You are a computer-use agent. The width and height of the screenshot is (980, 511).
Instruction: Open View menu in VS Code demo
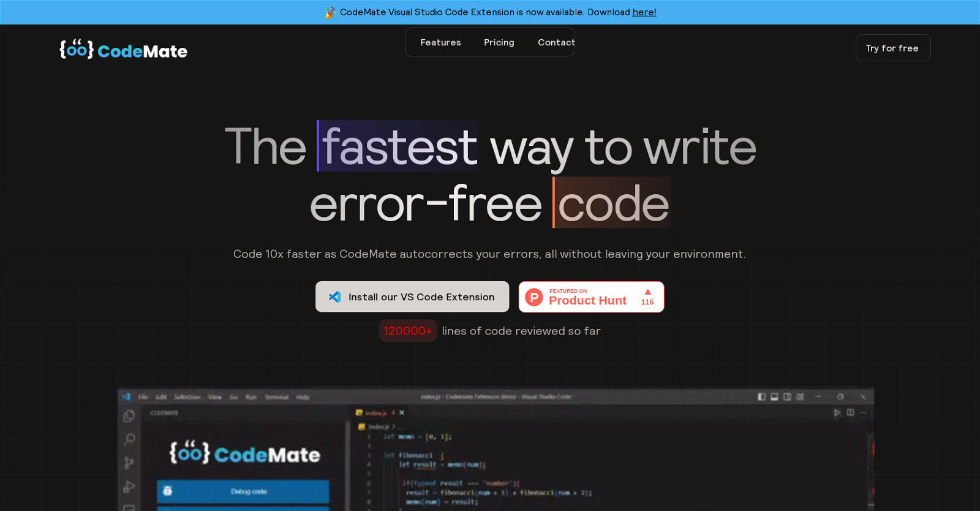[x=214, y=397]
